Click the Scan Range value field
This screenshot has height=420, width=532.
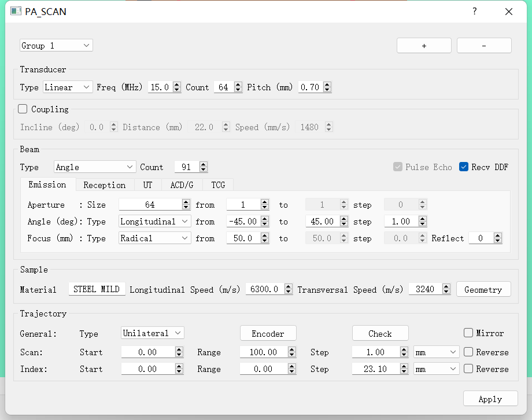[x=262, y=352]
